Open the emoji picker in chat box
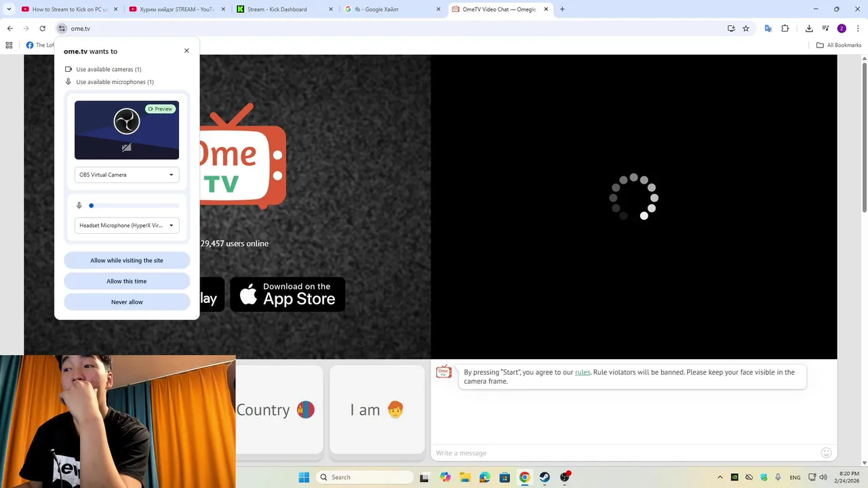The image size is (868, 488). click(x=826, y=453)
